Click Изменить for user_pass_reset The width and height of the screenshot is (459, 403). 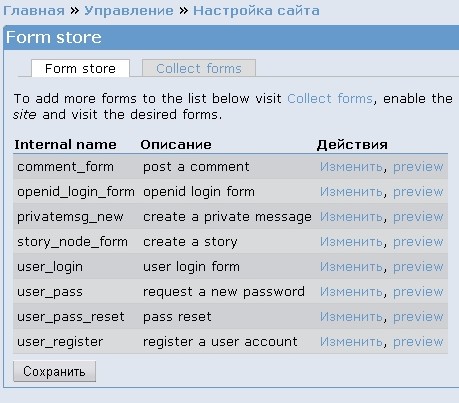click(351, 317)
